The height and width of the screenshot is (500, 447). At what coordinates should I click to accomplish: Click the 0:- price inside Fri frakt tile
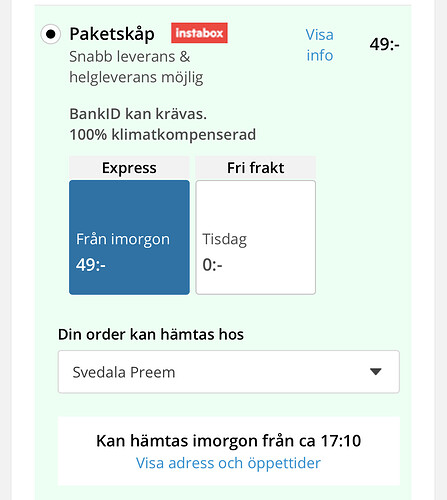click(x=212, y=265)
